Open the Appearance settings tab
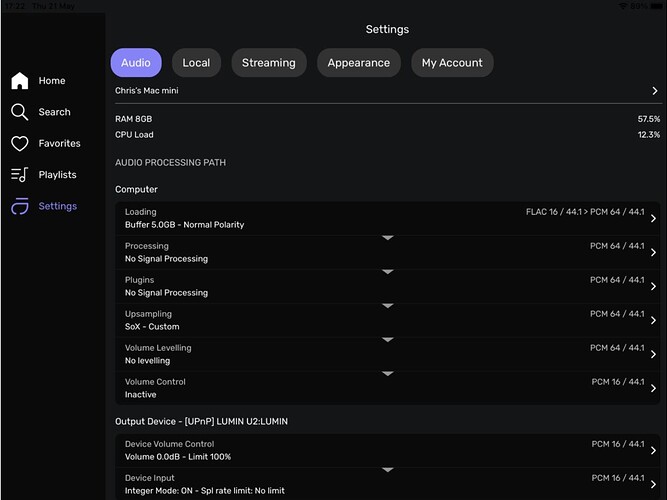Viewport: 667px width, 500px height. [x=359, y=63]
